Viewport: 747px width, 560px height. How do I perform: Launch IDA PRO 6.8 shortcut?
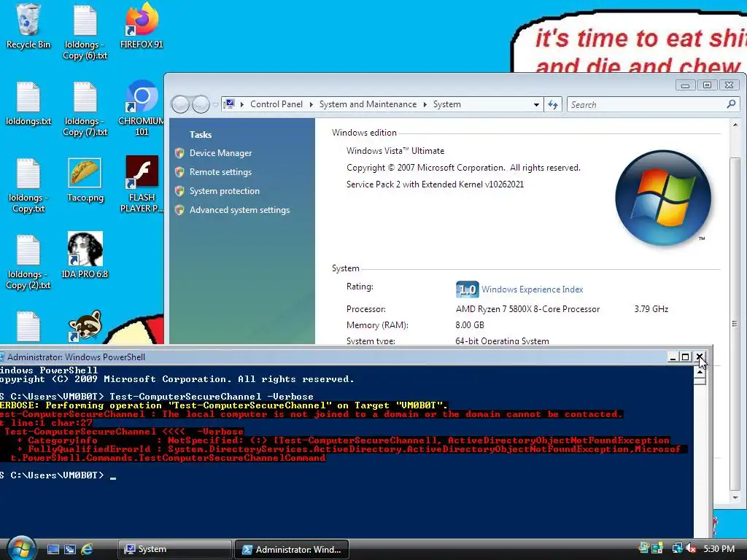[85, 255]
